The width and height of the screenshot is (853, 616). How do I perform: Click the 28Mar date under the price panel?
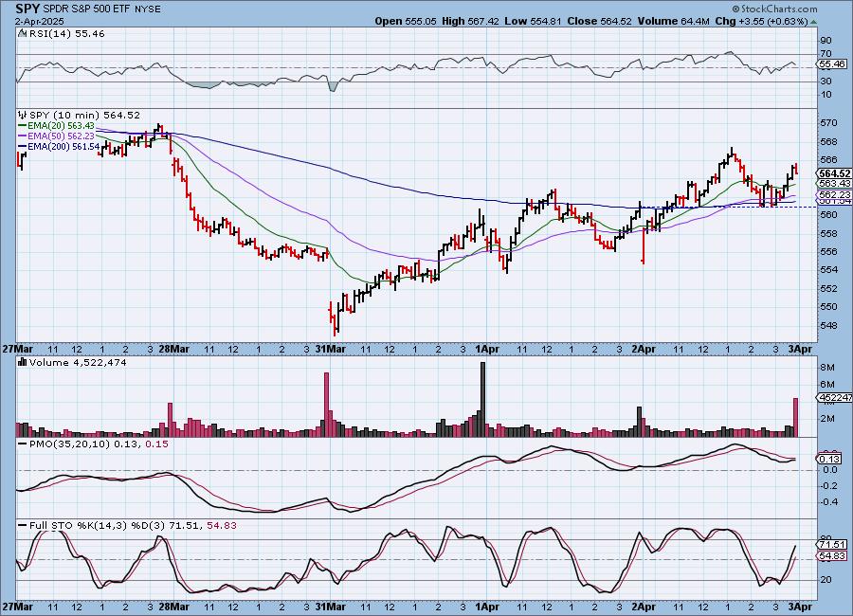[174, 349]
